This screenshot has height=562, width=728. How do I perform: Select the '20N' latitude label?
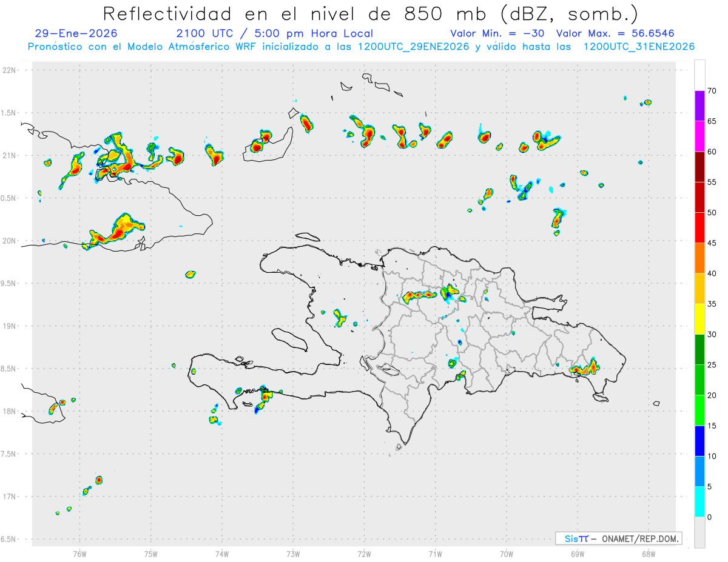[x=10, y=241]
